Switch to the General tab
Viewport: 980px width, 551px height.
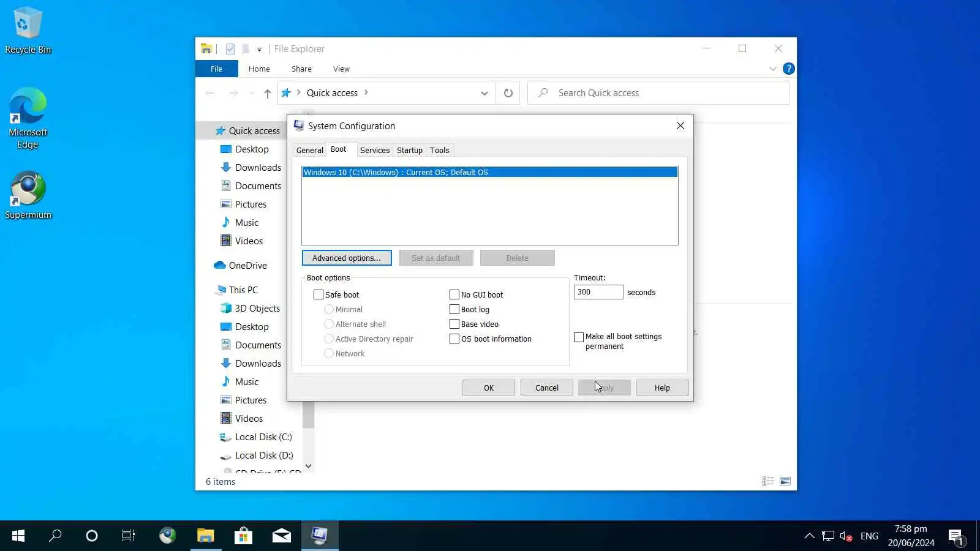309,150
